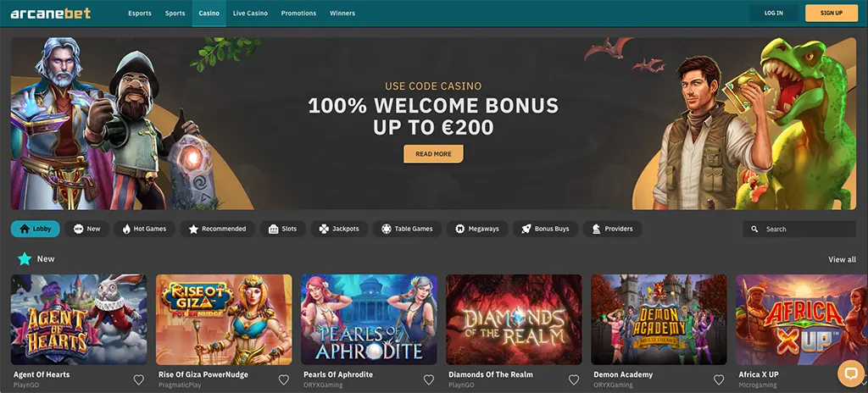Select the Jackpots clover filter
The image size is (868, 393).
click(339, 229)
